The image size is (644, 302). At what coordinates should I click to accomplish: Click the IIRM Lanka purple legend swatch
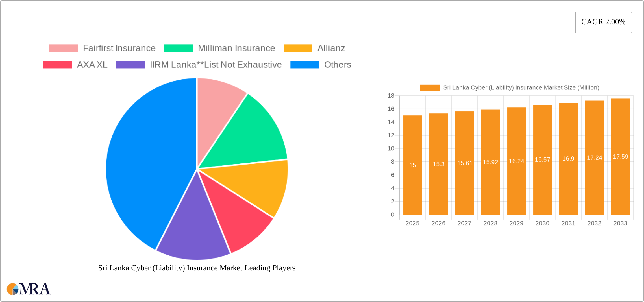coord(130,65)
